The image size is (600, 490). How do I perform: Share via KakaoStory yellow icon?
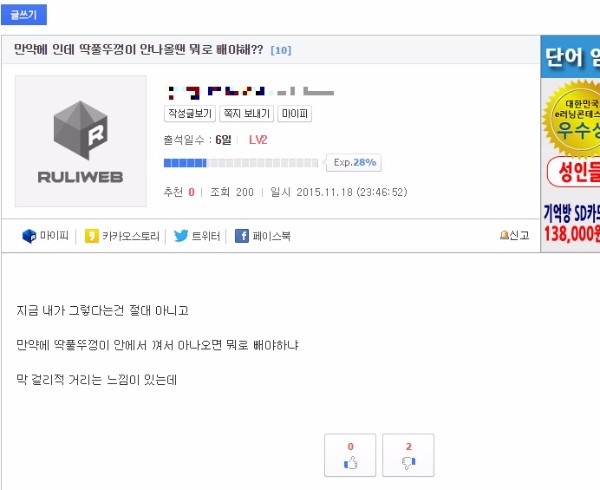(x=91, y=236)
